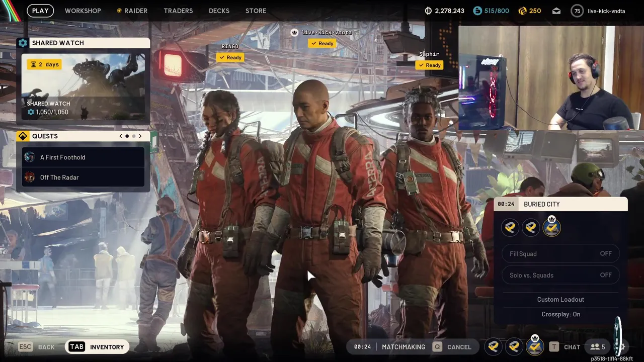
Task: Click the Q key hint icon
Action: 437,347
